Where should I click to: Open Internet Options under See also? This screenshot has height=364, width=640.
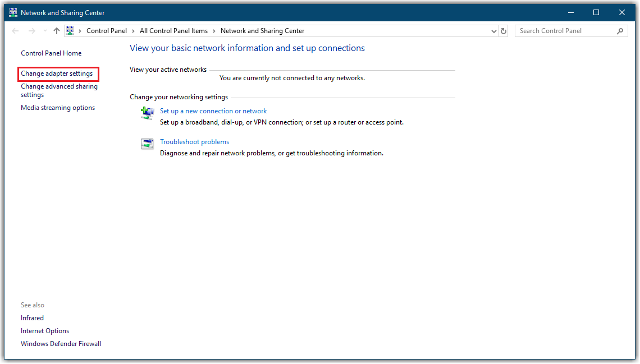[45, 331]
